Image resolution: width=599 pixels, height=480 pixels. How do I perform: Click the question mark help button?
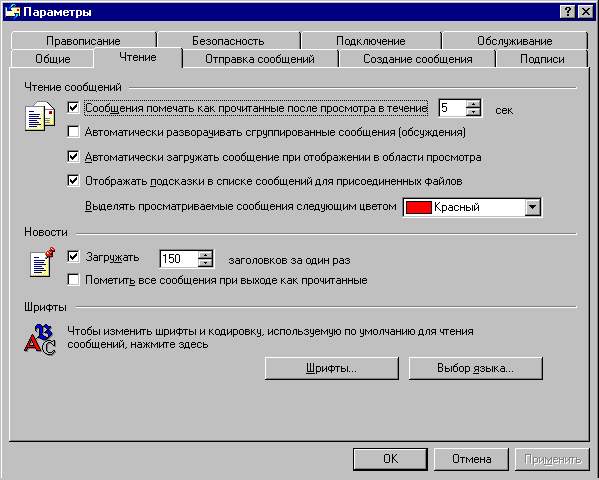pyautogui.click(x=568, y=12)
